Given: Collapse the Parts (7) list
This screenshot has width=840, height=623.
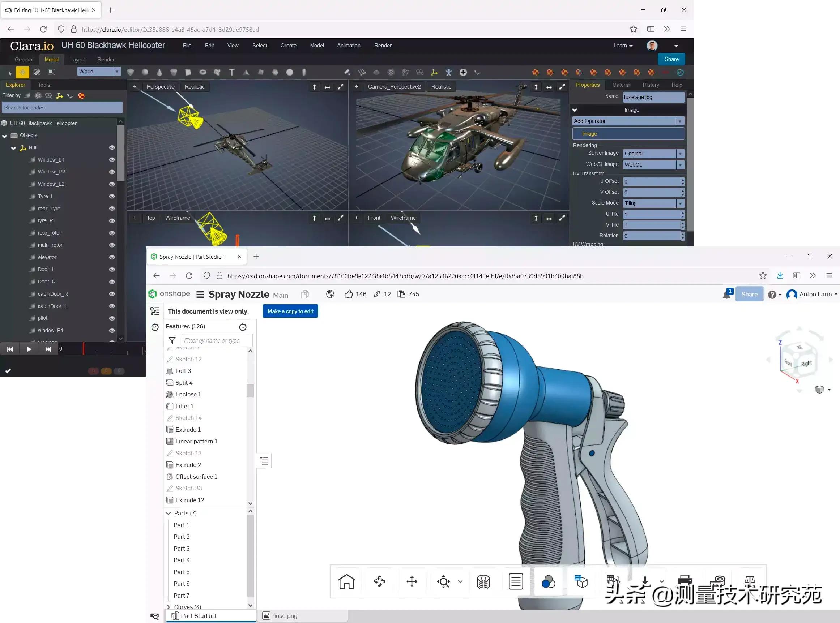Looking at the screenshot, I should click(x=169, y=513).
